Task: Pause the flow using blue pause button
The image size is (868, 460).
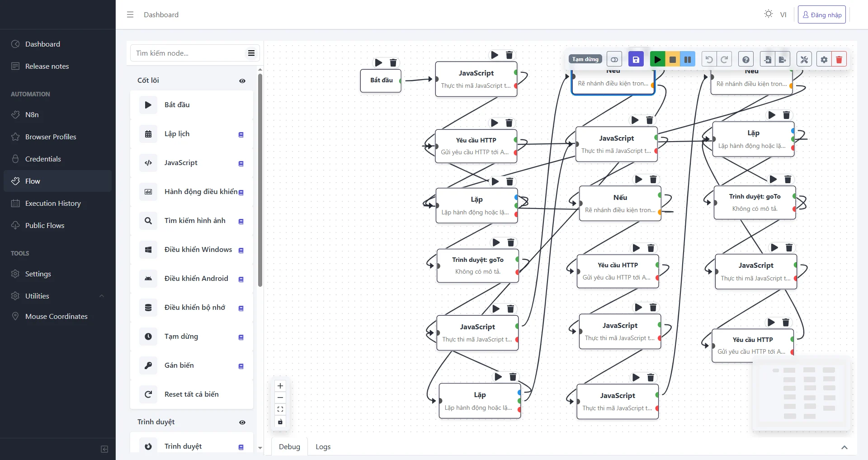Action: click(x=687, y=59)
